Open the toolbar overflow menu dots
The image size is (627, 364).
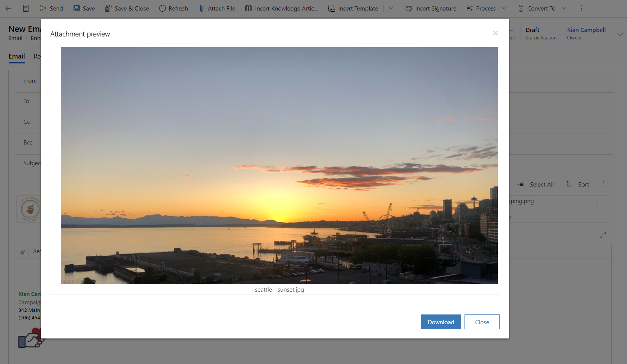(x=582, y=8)
